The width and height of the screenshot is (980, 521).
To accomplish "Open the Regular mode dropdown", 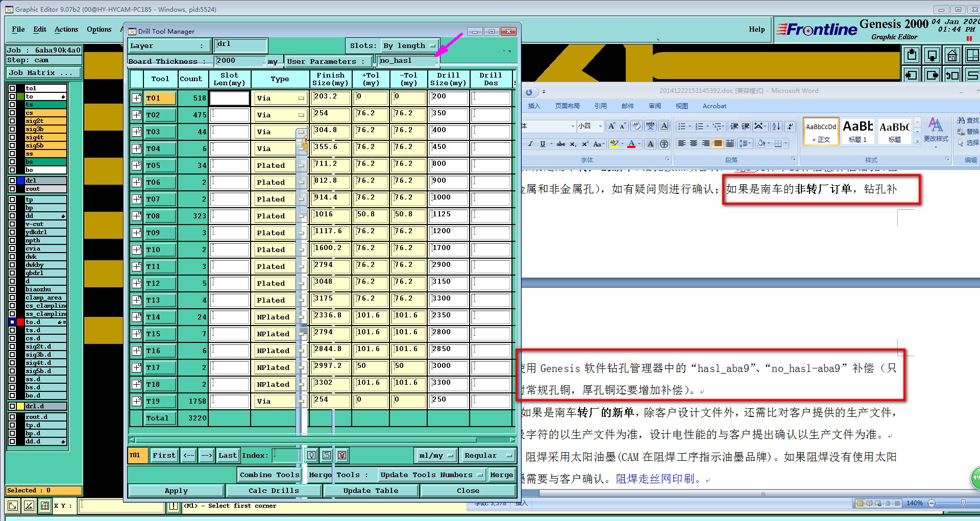I will click(x=487, y=455).
